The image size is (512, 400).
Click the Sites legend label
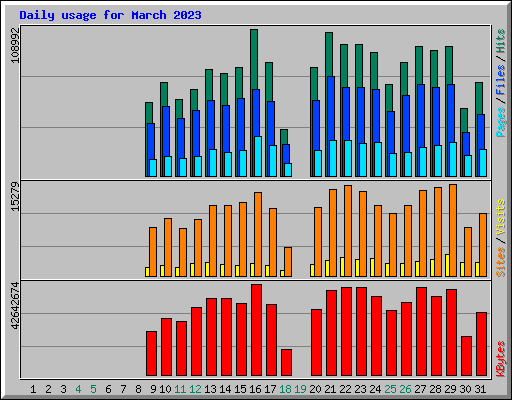[x=501, y=262]
